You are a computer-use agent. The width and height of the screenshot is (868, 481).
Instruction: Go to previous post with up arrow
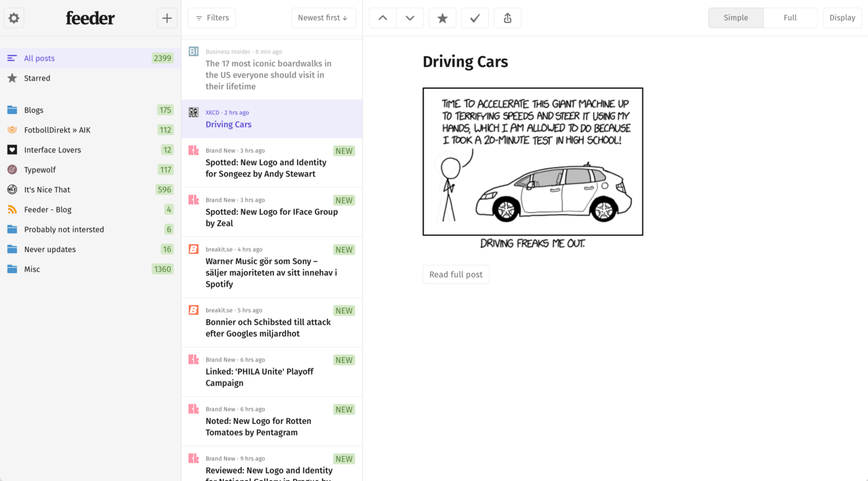(x=383, y=18)
